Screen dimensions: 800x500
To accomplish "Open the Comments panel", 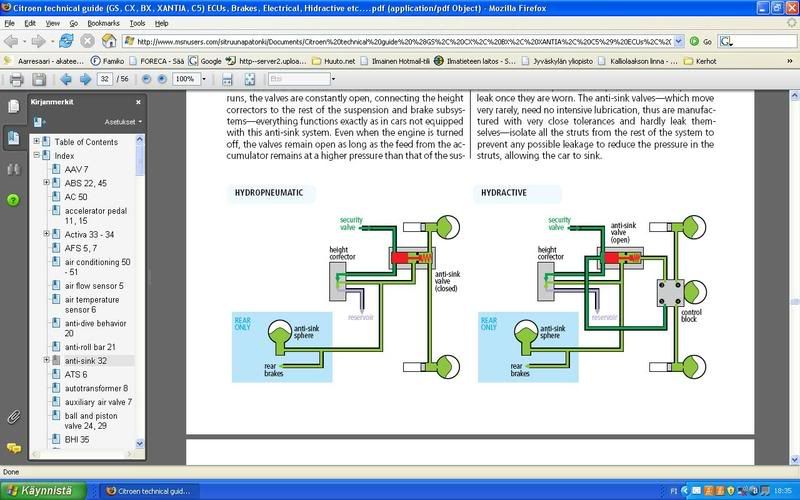I will (x=14, y=448).
